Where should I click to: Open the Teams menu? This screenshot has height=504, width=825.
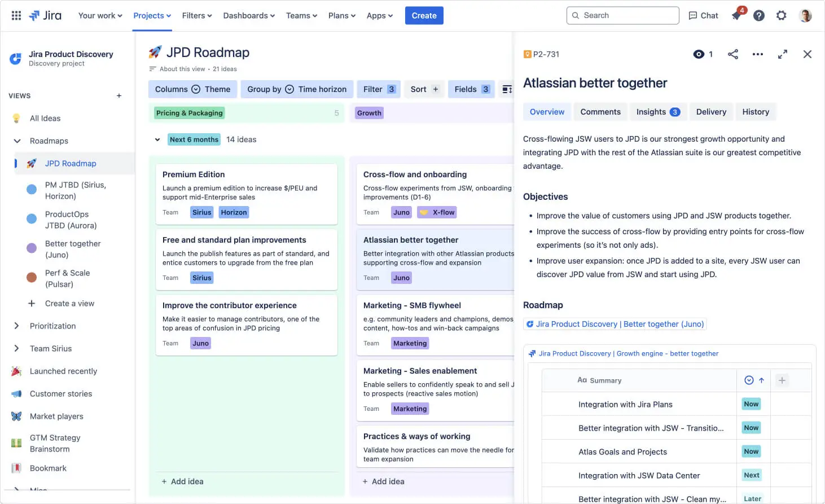point(301,15)
